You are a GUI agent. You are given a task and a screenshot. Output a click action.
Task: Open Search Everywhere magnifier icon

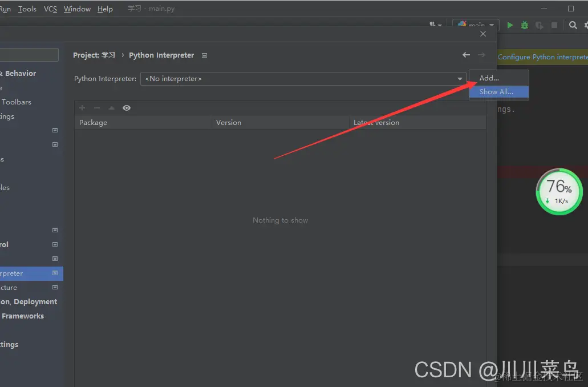pos(573,25)
